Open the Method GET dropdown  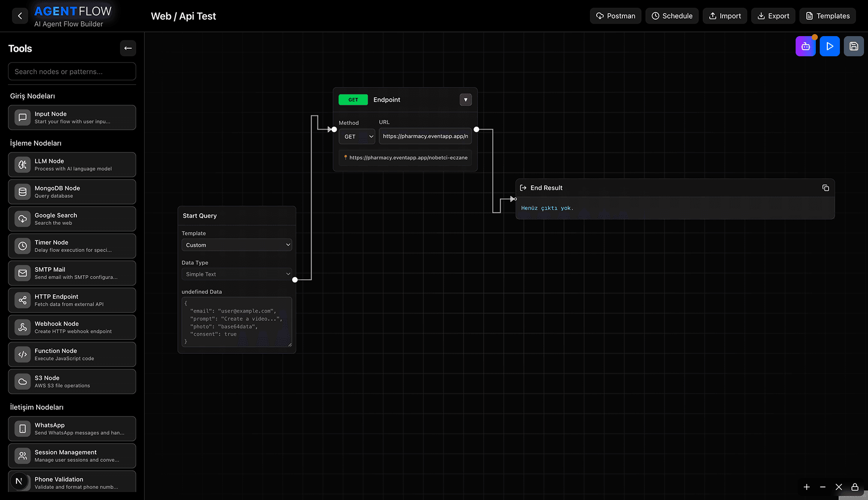coord(357,137)
